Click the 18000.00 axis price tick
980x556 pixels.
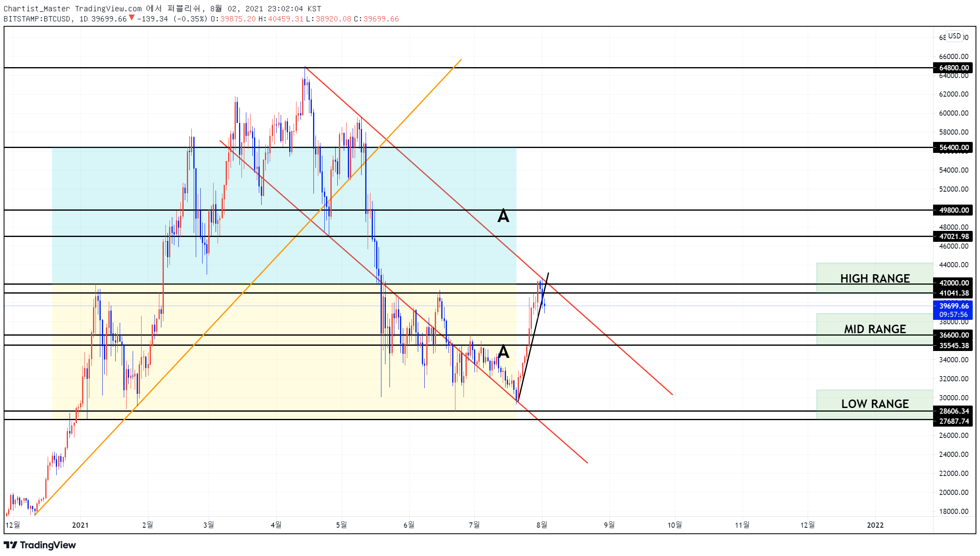[953, 511]
